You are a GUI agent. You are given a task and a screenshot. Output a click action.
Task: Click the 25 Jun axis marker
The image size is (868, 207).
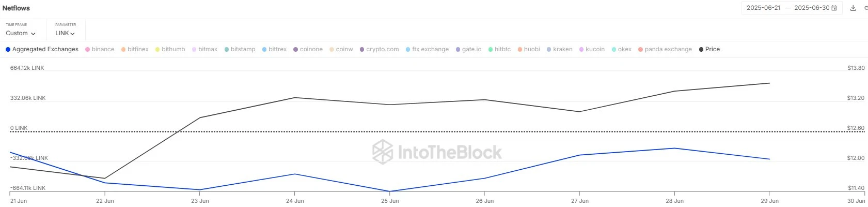(390, 200)
